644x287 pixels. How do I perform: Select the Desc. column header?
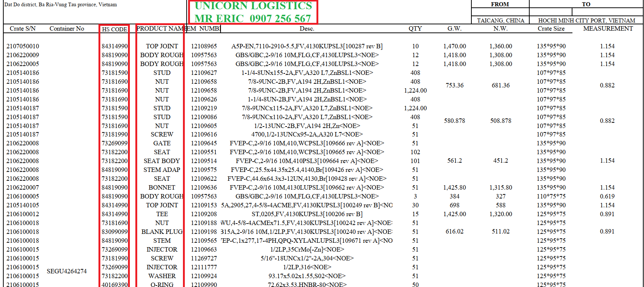(x=307, y=29)
